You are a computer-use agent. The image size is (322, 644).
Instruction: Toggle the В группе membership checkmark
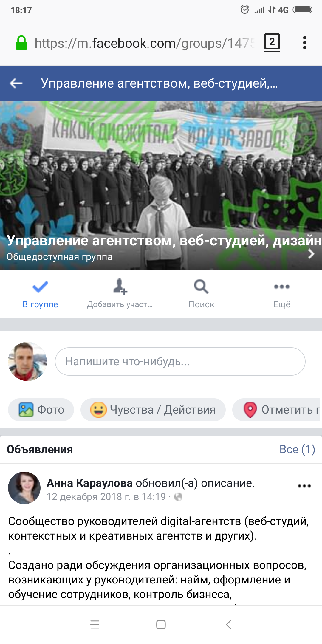[40, 287]
